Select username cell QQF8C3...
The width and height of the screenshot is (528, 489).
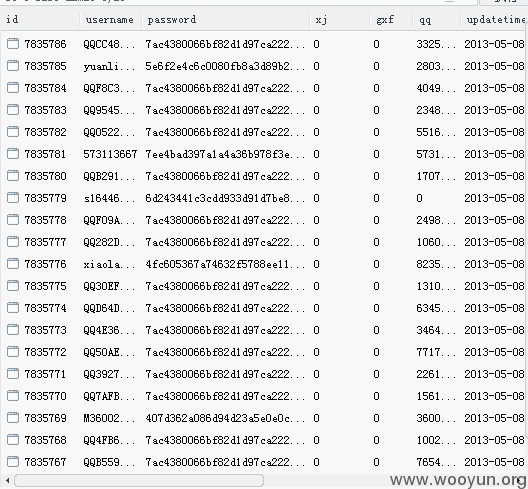[x=109, y=88]
